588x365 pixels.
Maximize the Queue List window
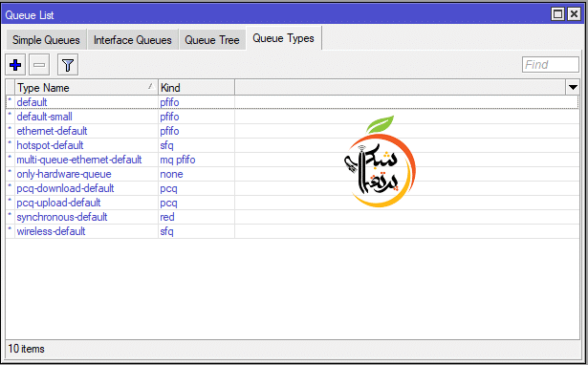pyautogui.click(x=557, y=14)
